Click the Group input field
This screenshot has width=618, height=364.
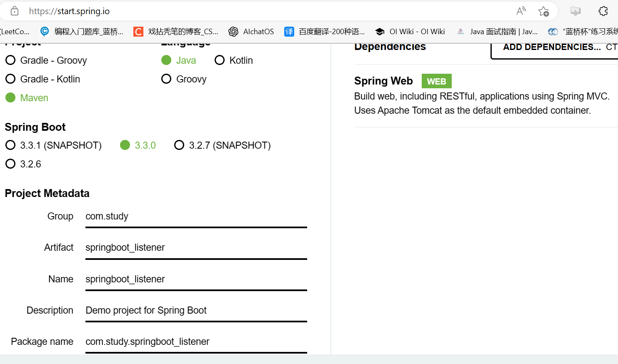click(x=196, y=217)
